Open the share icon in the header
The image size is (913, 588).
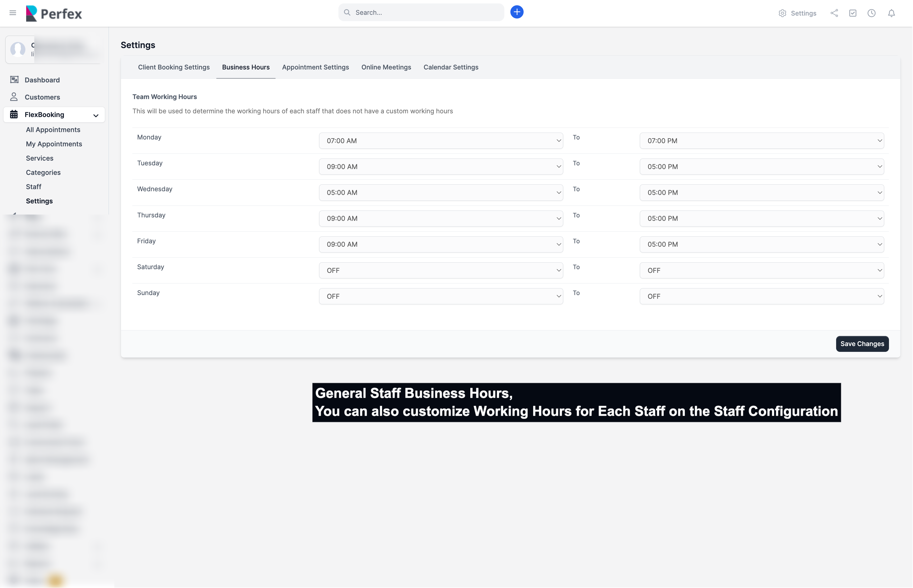pos(834,13)
